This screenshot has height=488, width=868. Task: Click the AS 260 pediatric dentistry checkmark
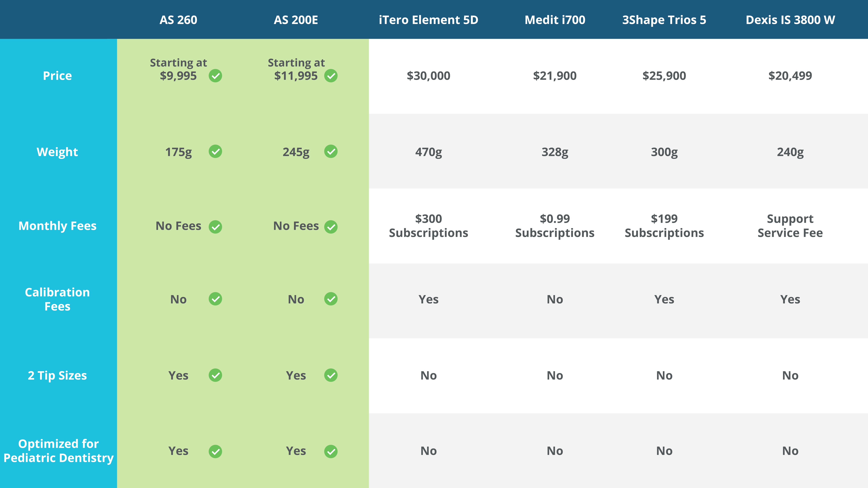[x=215, y=451]
